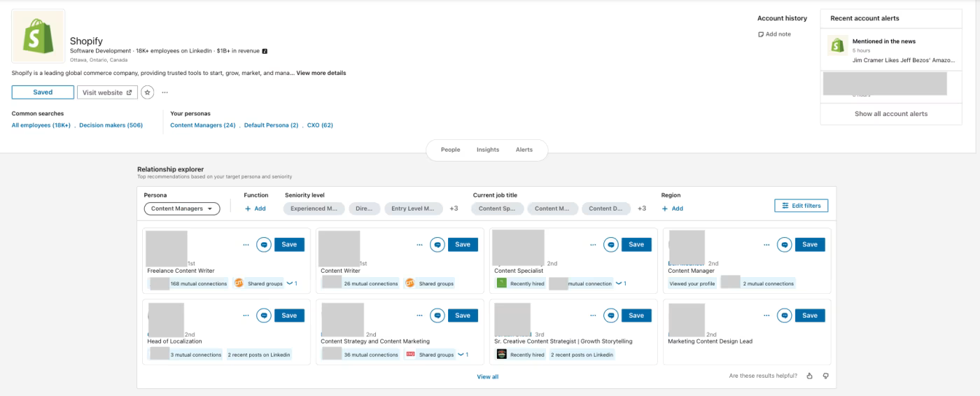Message the Head of Localization lead
This screenshot has width=980, height=396.
[264, 316]
